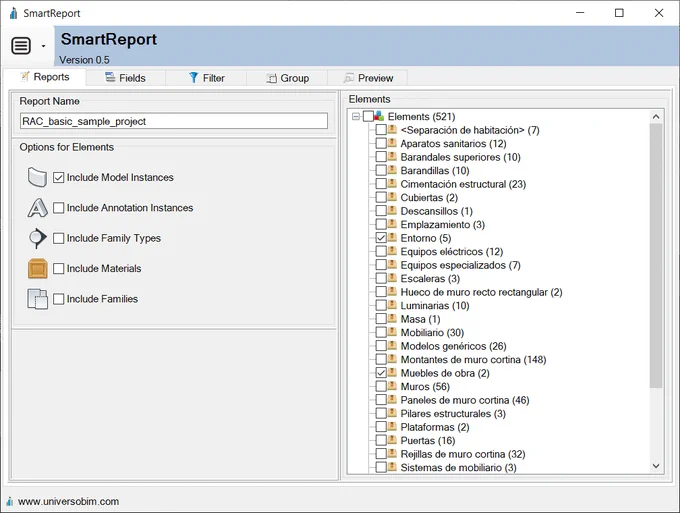The height and width of the screenshot is (513, 680).
Task: Open the Preview tab
Action: click(x=368, y=78)
